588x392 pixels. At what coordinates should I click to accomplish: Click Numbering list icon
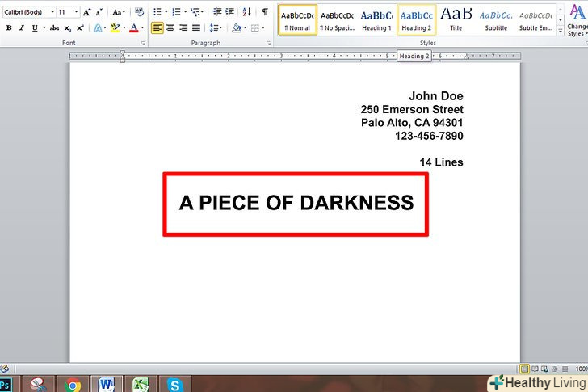tap(176, 12)
